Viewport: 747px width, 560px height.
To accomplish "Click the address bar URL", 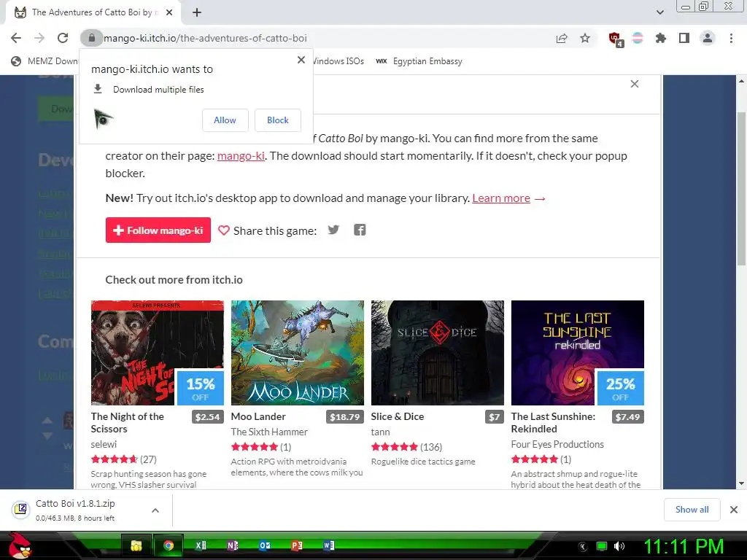I will tap(205, 38).
